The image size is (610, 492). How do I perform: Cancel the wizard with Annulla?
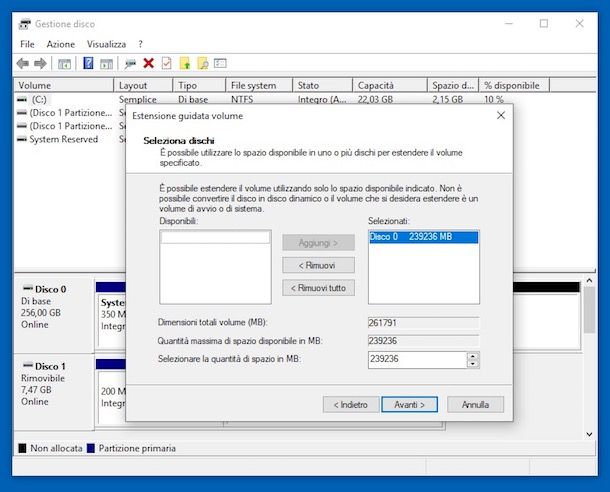475,405
